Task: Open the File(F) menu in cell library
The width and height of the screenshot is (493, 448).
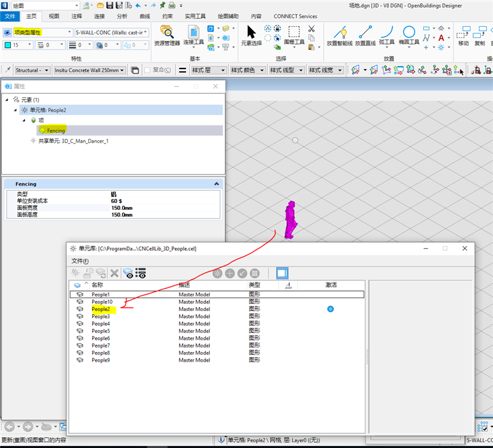Action: (x=80, y=261)
